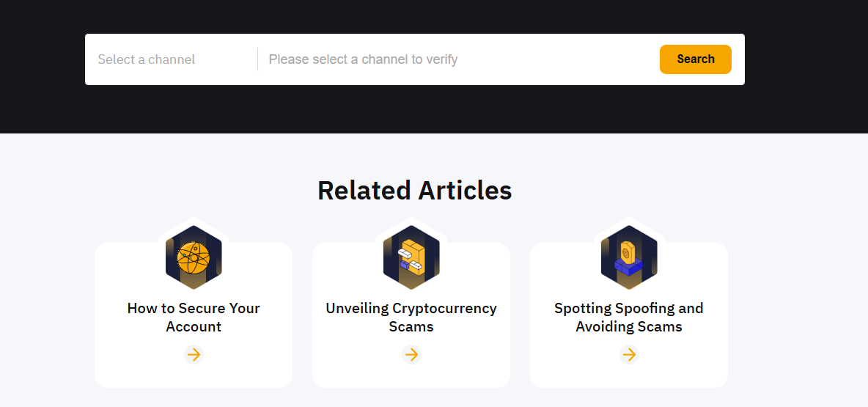Click the Related Articles heading

(414, 191)
